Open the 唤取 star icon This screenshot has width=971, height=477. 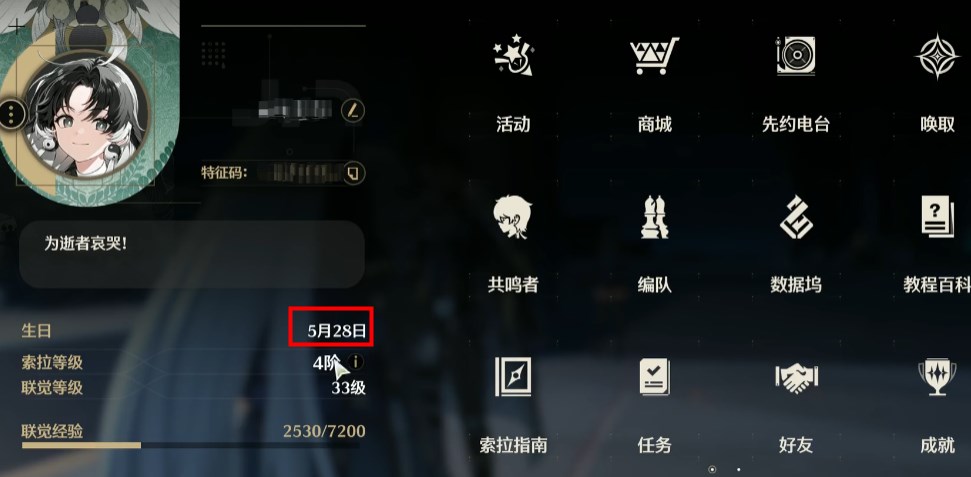point(937,56)
